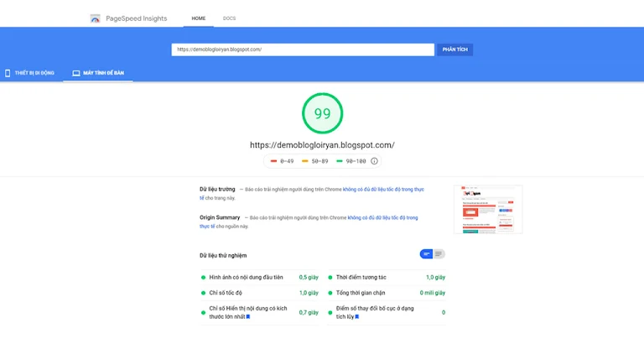The height and width of the screenshot is (339, 644).
Task: Click the URL input field
Action: (x=303, y=50)
